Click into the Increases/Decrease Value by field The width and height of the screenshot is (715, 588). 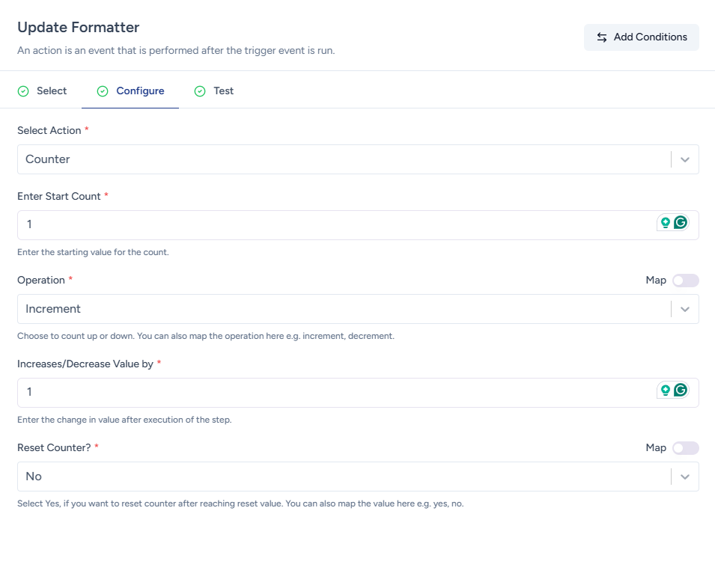click(x=329, y=393)
